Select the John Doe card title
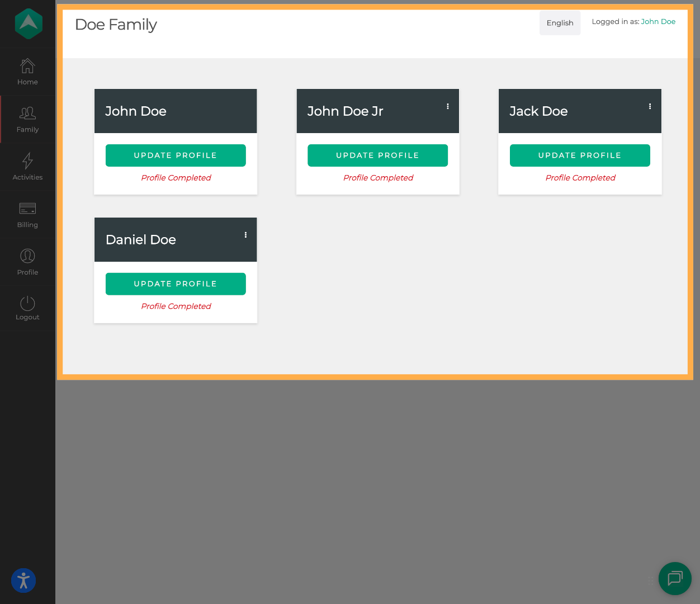The height and width of the screenshot is (604, 700). click(x=136, y=111)
